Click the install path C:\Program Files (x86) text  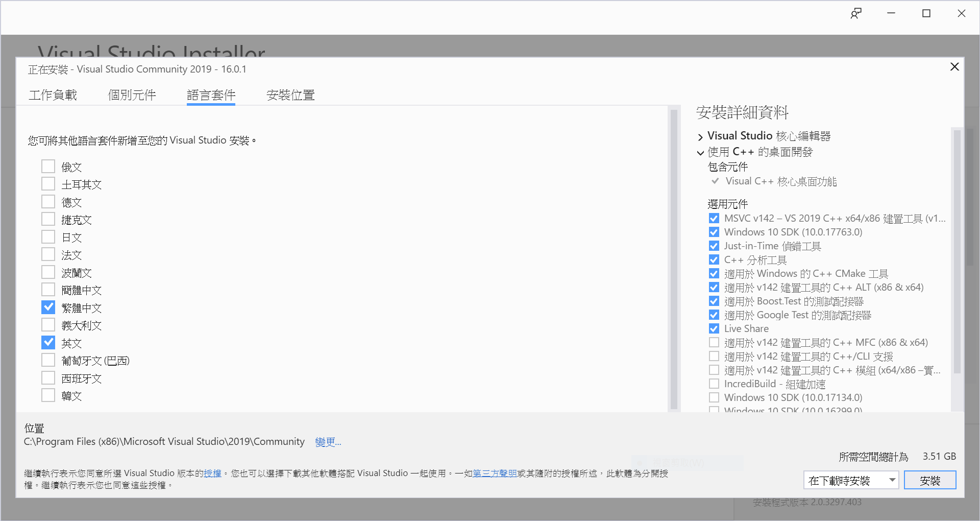(164, 442)
